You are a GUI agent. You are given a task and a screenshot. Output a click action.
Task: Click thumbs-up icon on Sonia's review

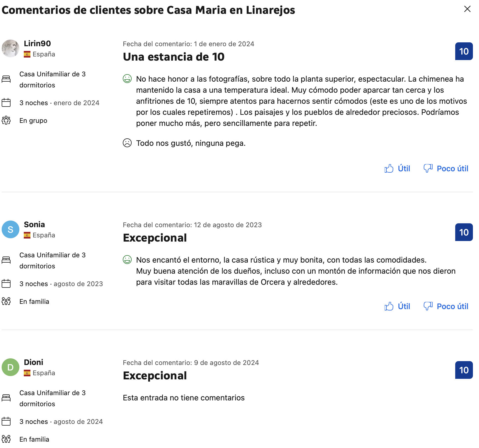(x=389, y=306)
